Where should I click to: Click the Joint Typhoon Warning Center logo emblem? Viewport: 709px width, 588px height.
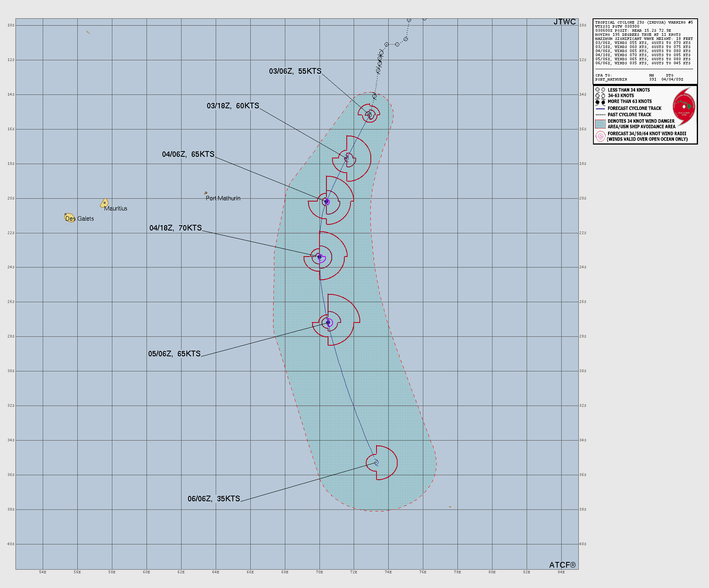coord(684,107)
